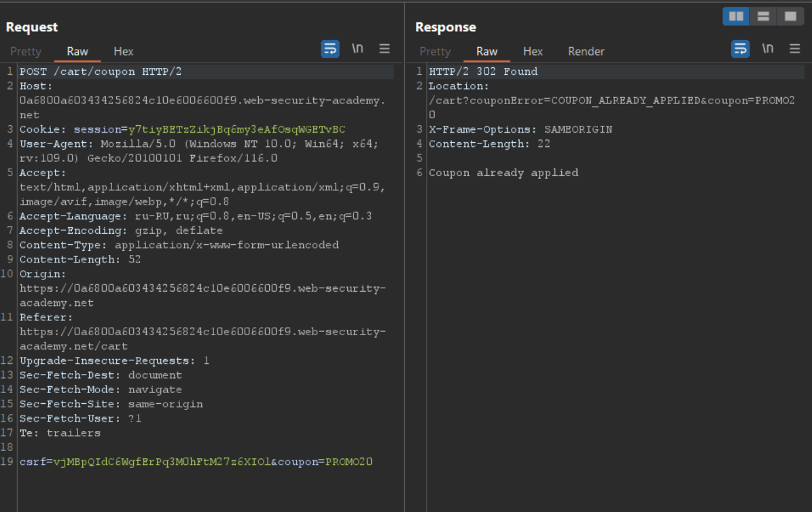Viewport: 812px width, 512px height.
Task: Switch Request view to Pretty tab
Action: (26, 52)
